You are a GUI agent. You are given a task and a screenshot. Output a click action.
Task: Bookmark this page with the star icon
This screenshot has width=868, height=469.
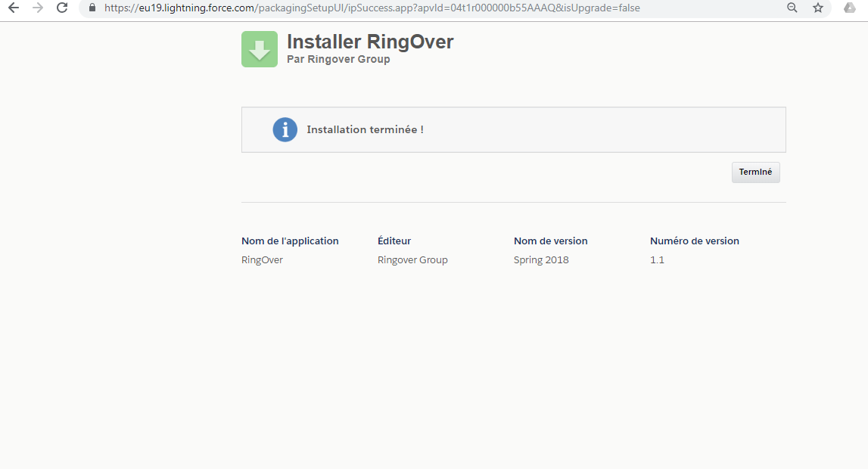pos(818,8)
